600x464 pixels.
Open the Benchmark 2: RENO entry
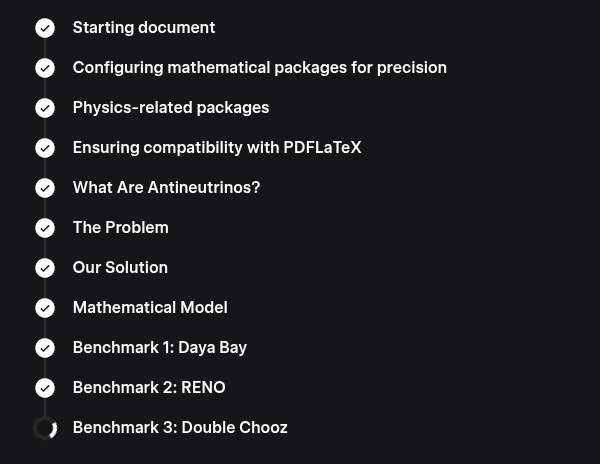[148, 388]
